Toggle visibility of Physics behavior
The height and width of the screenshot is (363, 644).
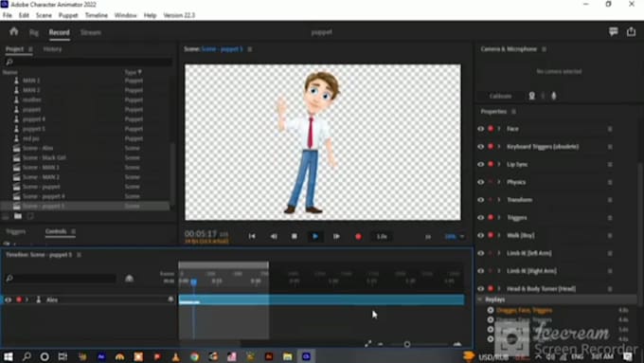click(480, 182)
